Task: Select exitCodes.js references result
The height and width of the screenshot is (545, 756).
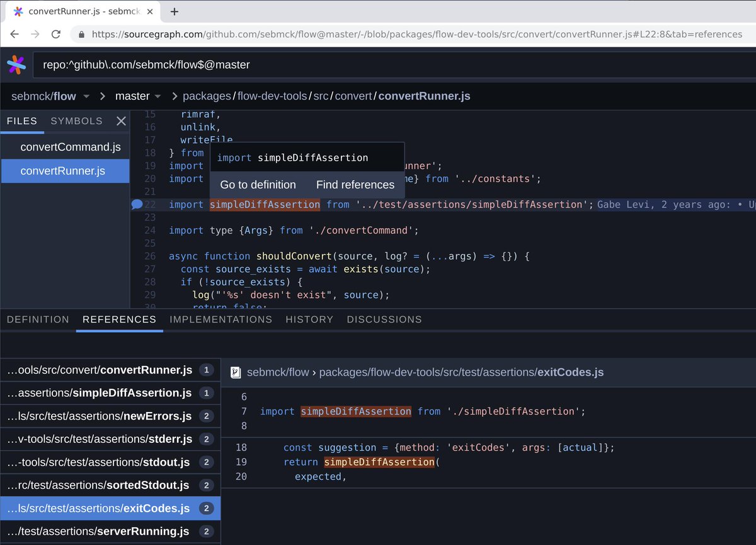Action: pyautogui.click(x=110, y=508)
